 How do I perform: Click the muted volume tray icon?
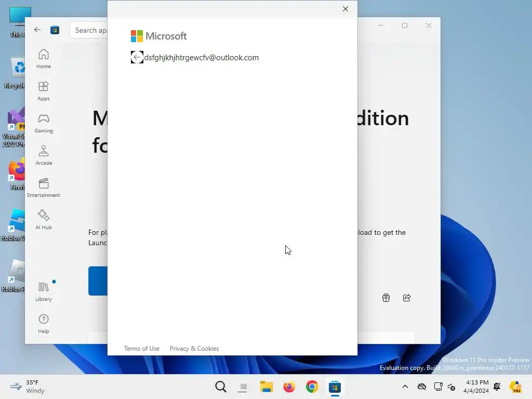pos(451,387)
